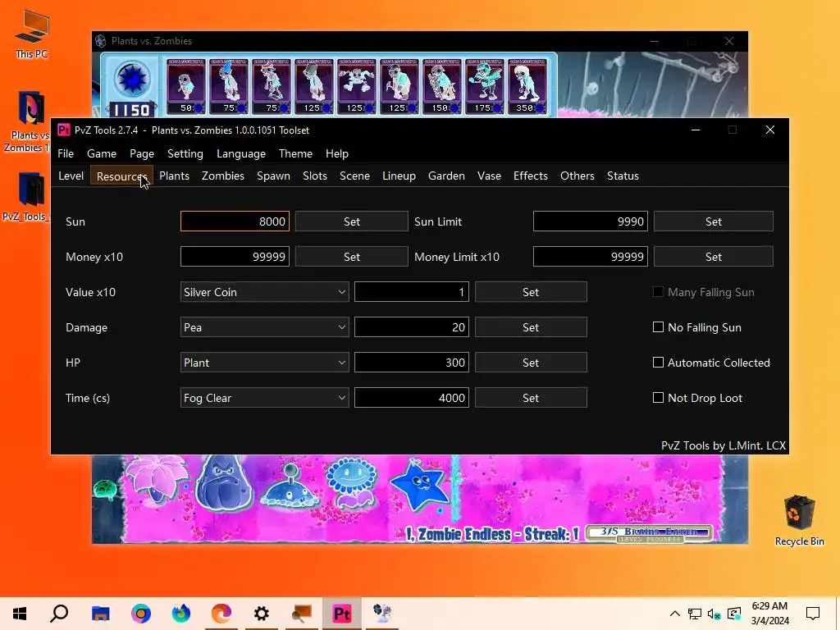Switch to the Vase tab

489,176
